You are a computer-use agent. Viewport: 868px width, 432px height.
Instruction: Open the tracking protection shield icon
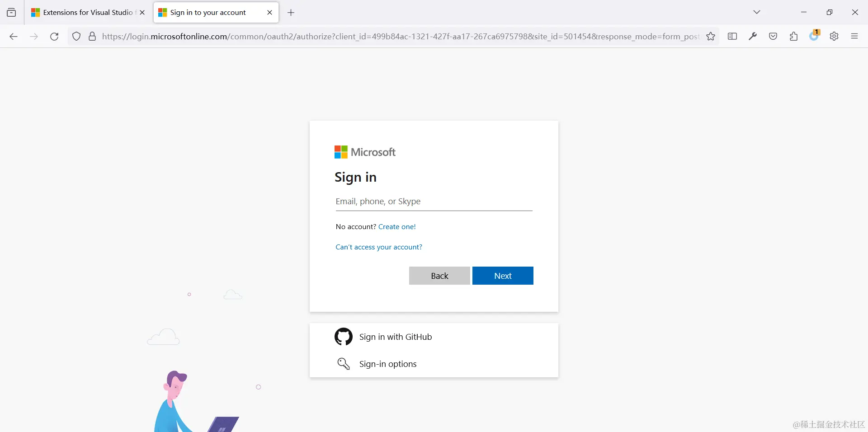[x=76, y=37]
